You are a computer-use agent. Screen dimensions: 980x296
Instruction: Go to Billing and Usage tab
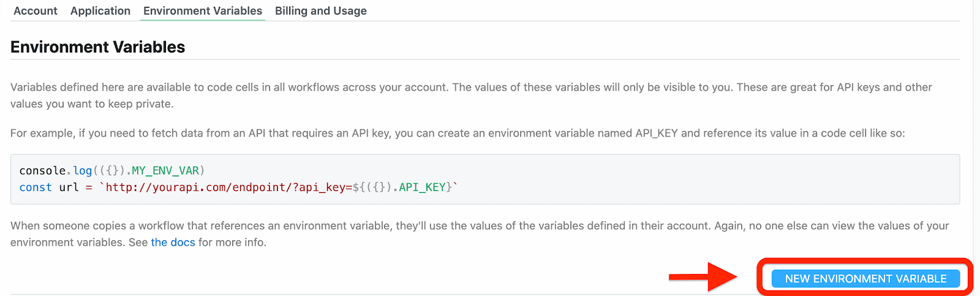[x=321, y=11]
